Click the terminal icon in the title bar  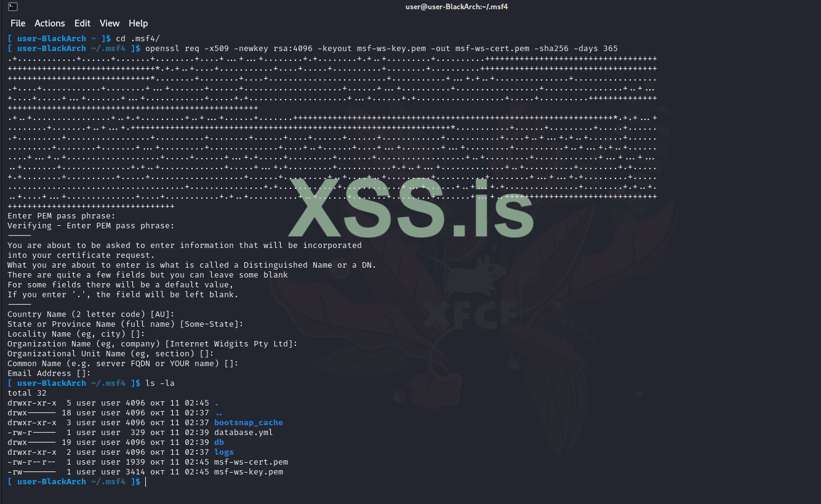click(x=13, y=7)
